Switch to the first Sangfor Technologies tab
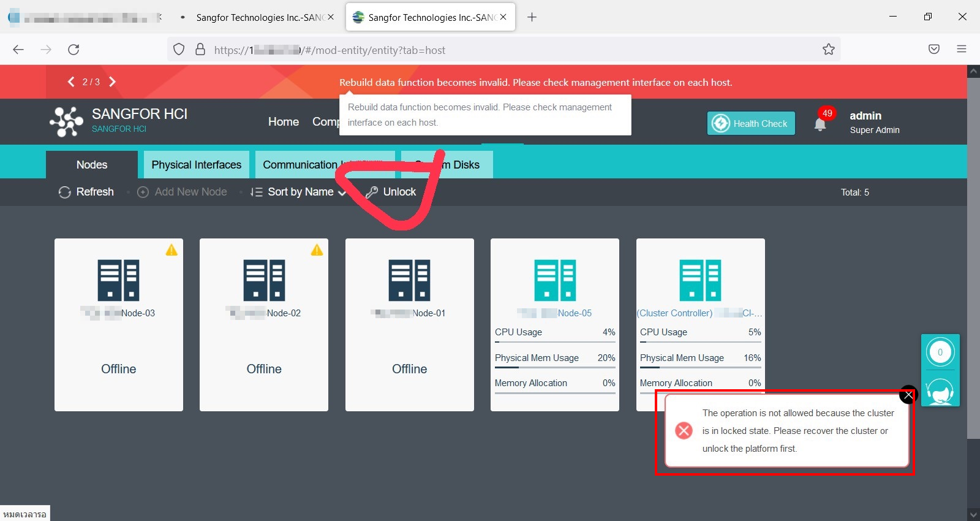980x521 pixels. pyautogui.click(x=258, y=17)
